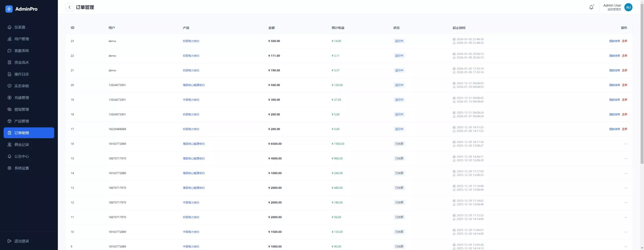This screenshot has height=250, width=644.
Task: Go to 资金流水 menu item
Action: coord(22,62)
